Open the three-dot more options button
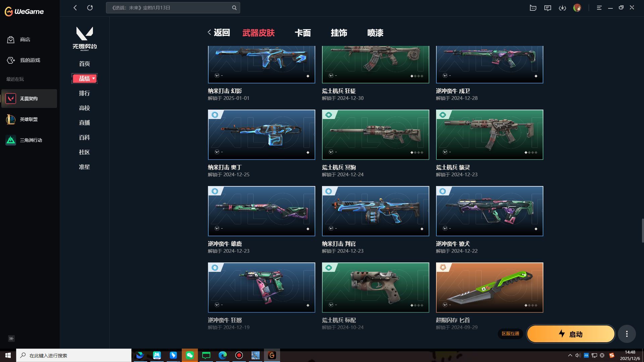The image size is (644, 362). click(x=627, y=334)
